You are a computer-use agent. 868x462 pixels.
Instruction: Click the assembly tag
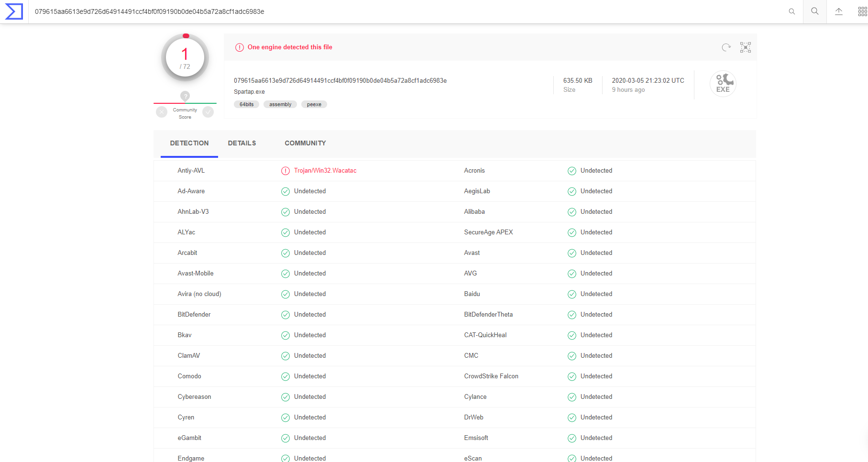[x=280, y=104]
